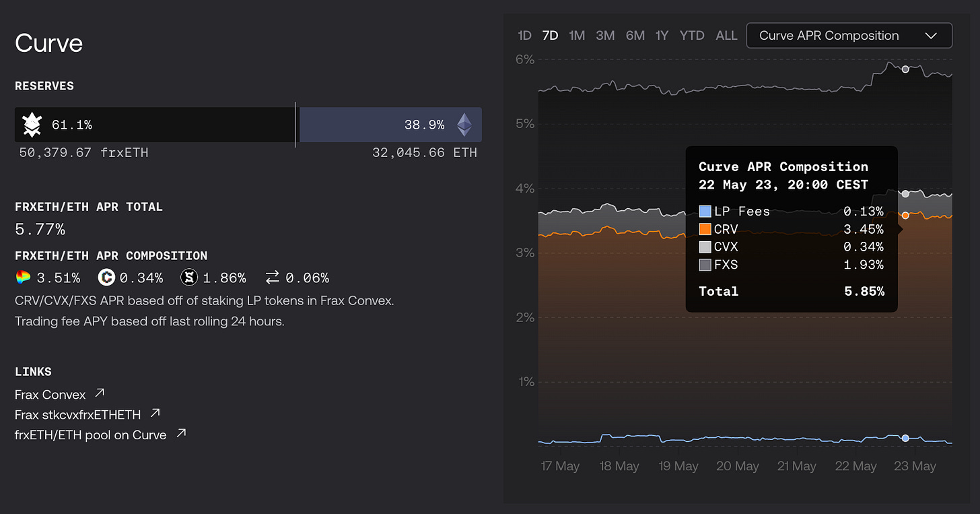Viewport: 980px width, 514px height.
Task: Select the 1D time range
Action: [525, 36]
